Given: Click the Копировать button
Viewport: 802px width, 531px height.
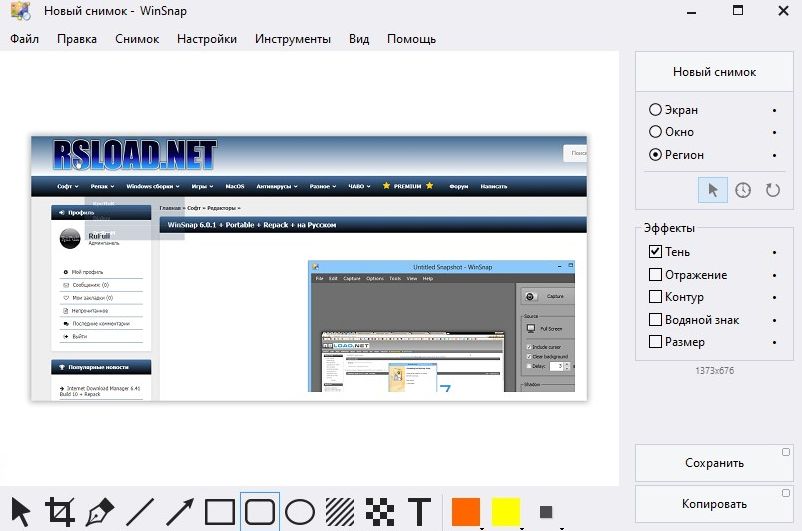Looking at the screenshot, I should click(x=714, y=504).
